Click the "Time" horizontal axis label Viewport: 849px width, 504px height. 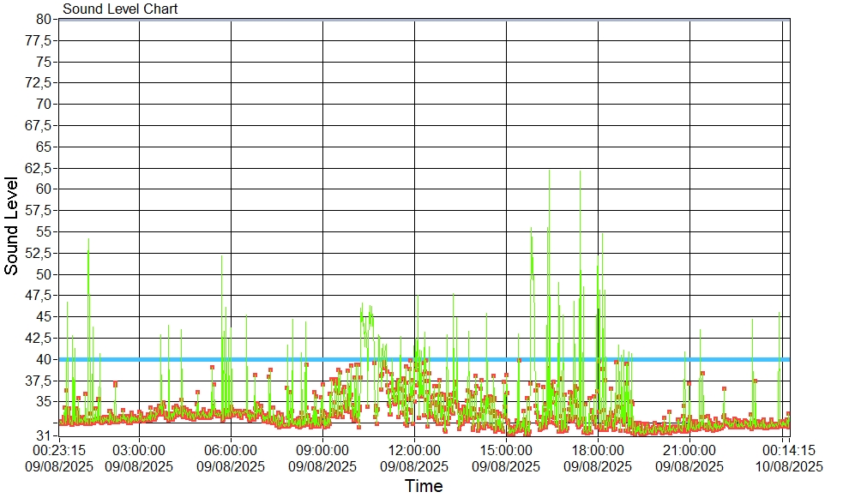(x=424, y=487)
